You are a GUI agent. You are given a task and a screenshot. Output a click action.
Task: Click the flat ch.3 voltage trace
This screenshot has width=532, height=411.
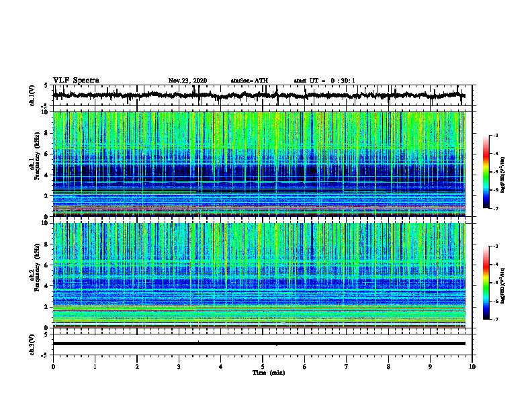(259, 344)
